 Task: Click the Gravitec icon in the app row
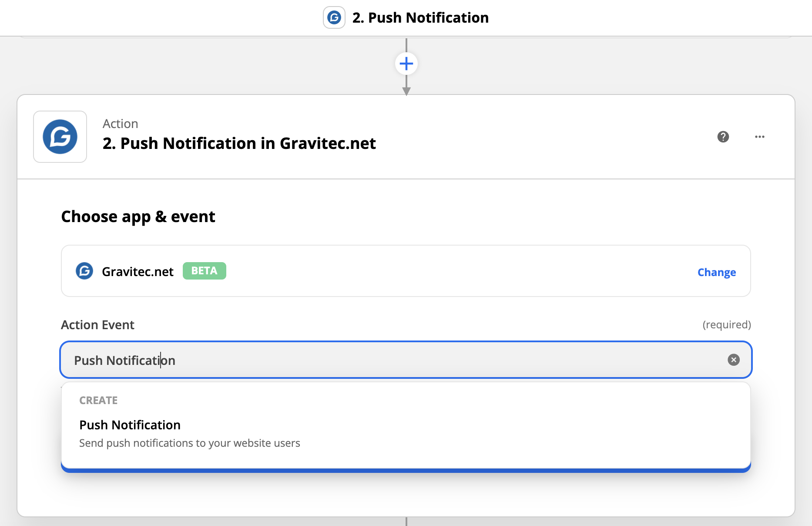[x=84, y=271]
